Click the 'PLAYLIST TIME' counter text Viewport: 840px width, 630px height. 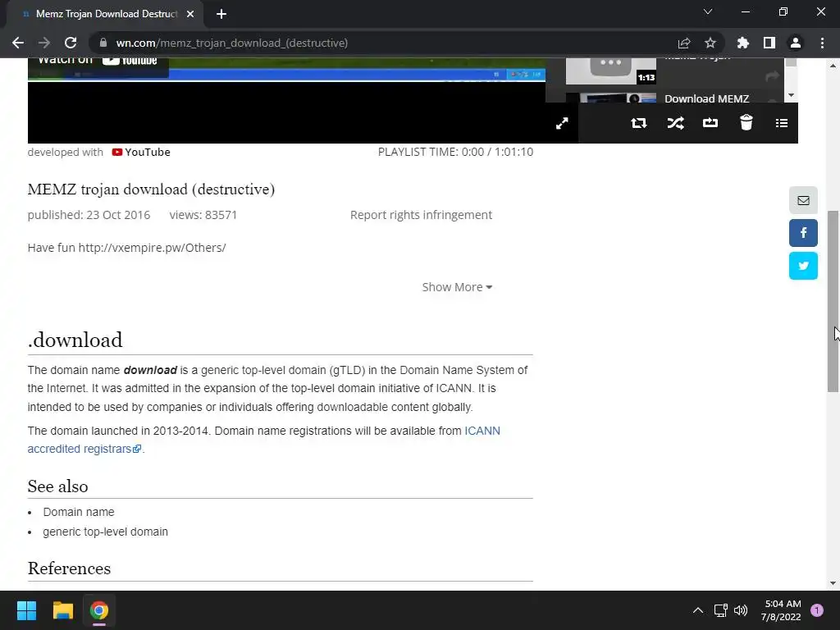(x=455, y=152)
